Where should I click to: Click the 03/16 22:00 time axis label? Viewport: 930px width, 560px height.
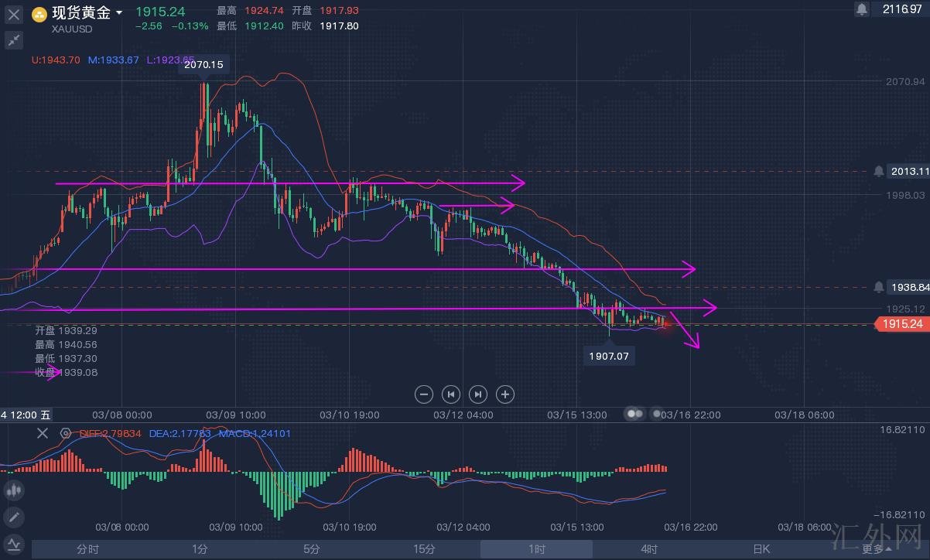(691, 415)
